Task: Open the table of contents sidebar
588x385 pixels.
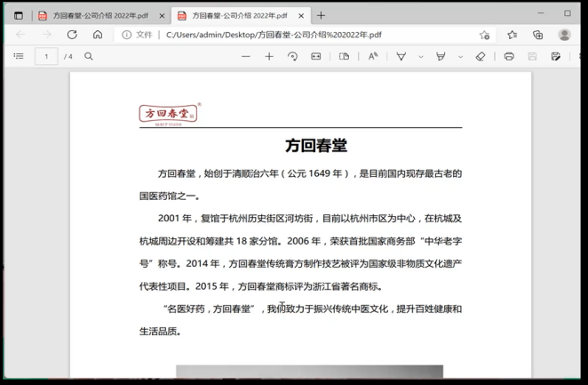Action: pos(19,56)
